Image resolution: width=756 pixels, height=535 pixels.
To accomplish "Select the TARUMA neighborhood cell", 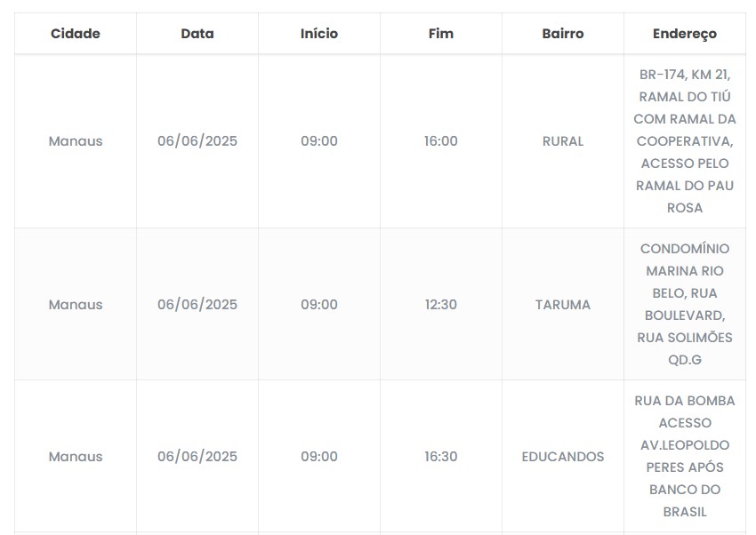I will click(563, 305).
